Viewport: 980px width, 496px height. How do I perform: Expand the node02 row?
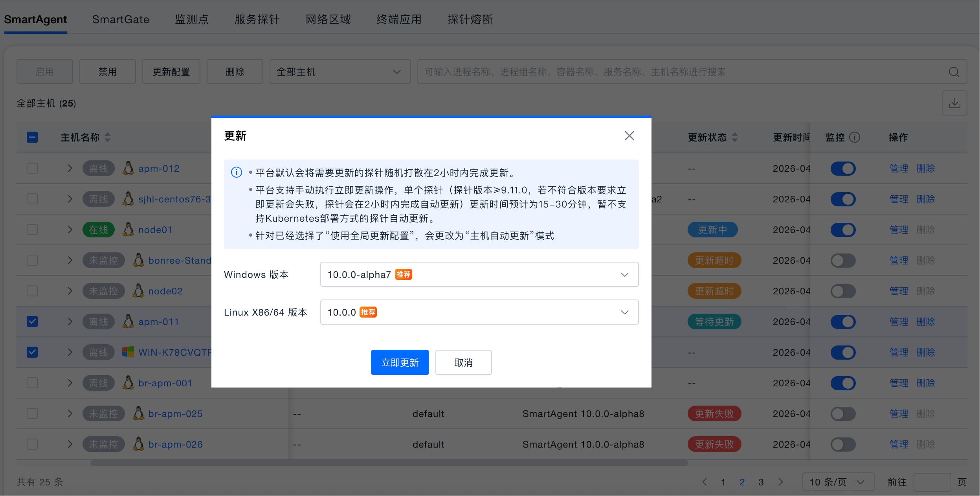tap(70, 291)
